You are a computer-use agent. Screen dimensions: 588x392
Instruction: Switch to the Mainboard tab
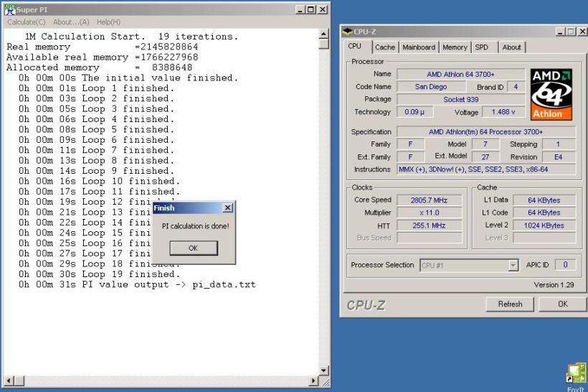coord(419,47)
